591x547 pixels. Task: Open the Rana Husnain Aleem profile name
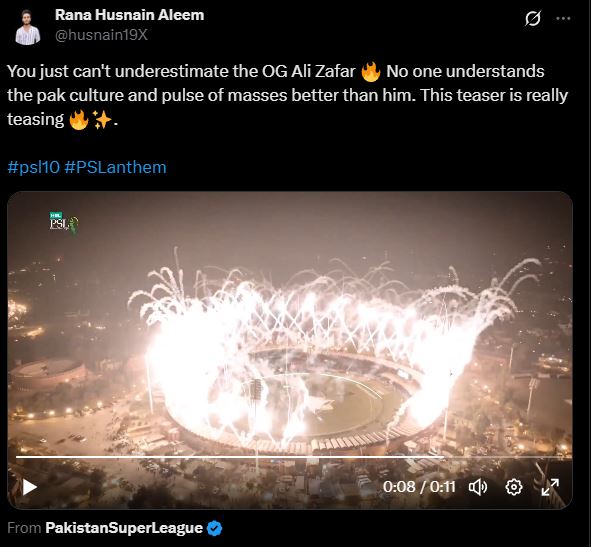(129, 15)
